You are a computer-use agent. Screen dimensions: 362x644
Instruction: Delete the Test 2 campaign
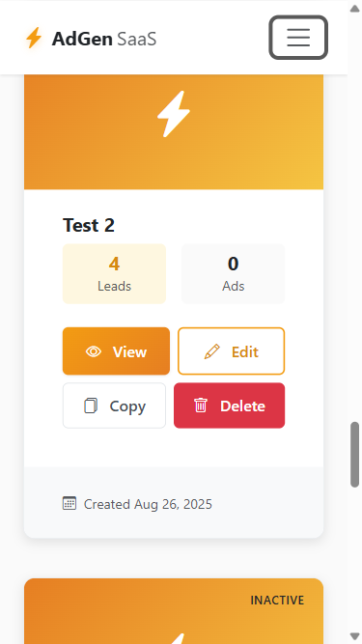click(x=229, y=406)
